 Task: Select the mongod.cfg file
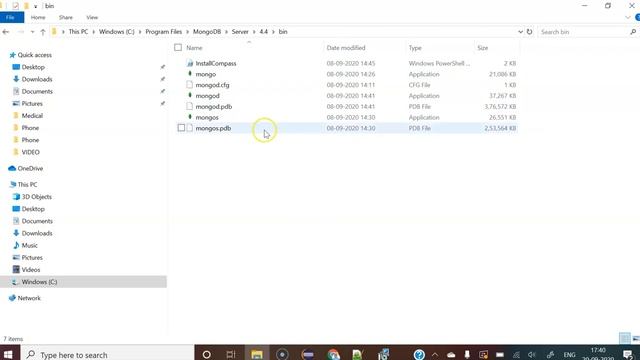(212, 85)
